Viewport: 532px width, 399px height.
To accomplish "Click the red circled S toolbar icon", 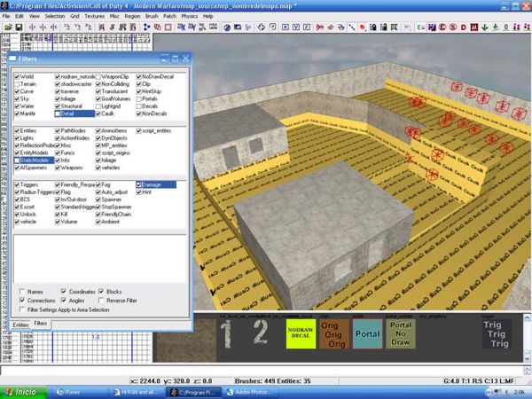I will tap(453, 27).
